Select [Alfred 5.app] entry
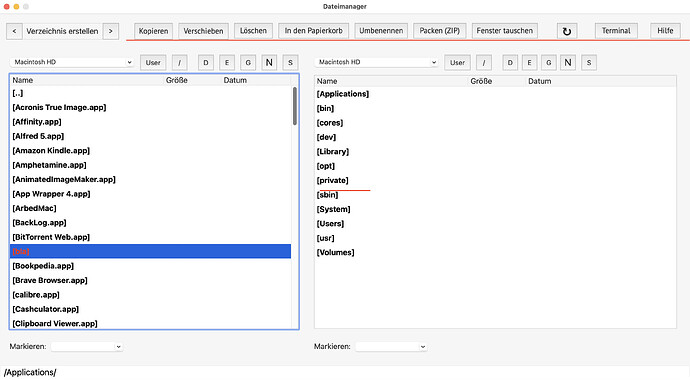The height and width of the screenshot is (380, 690). pos(150,136)
